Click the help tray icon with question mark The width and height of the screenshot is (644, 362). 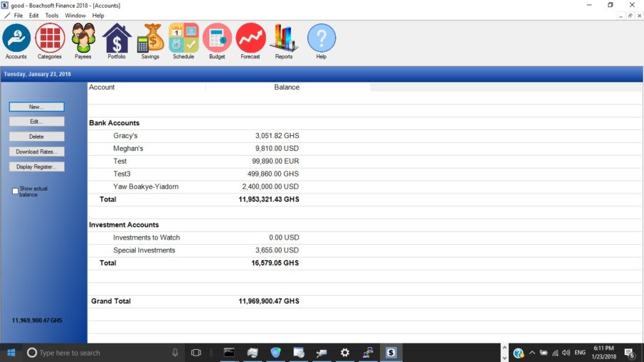pyautogui.click(x=518, y=353)
